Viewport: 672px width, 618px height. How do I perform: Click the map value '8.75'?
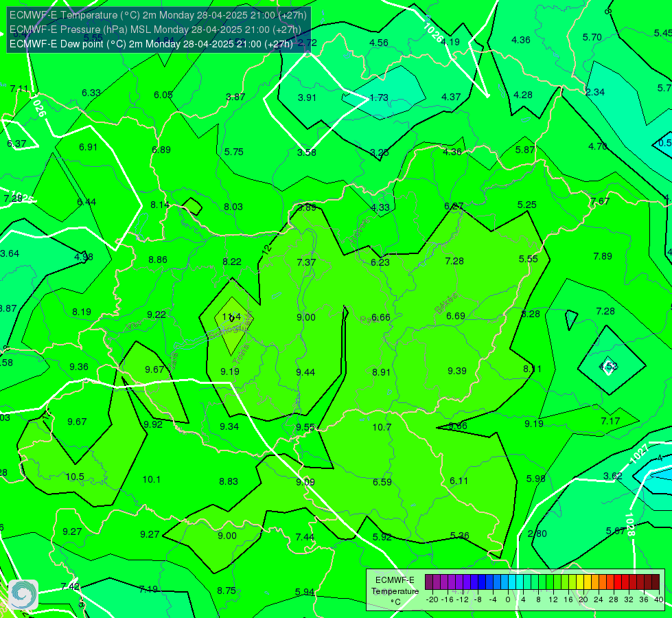(227, 591)
